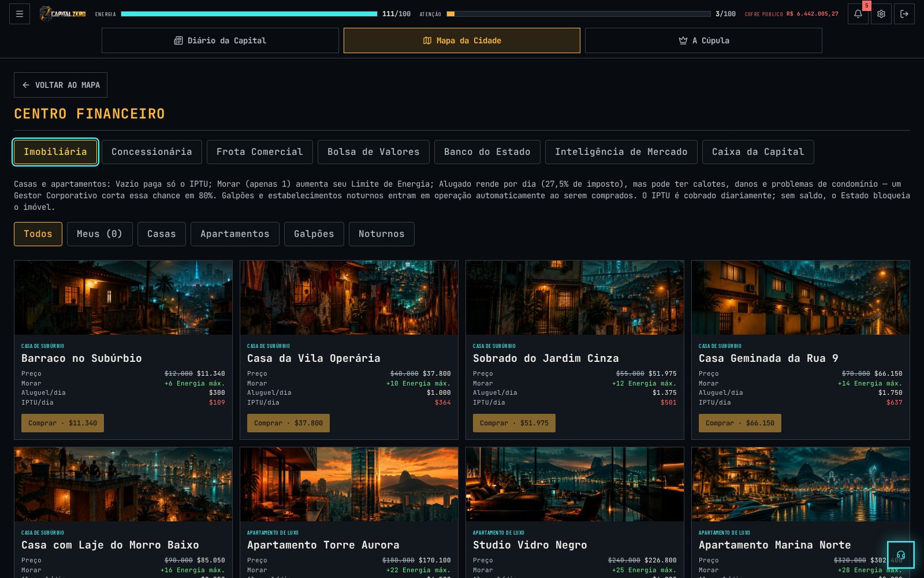Viewport: 924px width, 578px height.
Task: Click the Energia progress bar
Action: point(249,14)
